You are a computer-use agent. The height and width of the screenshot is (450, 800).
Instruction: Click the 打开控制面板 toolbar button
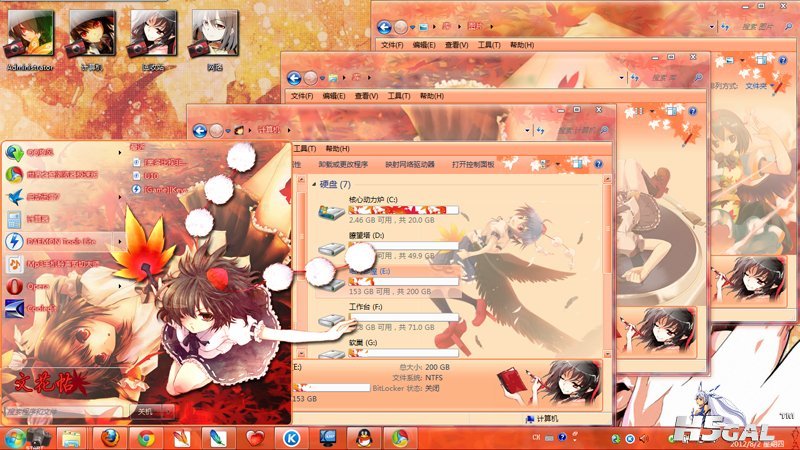click(x=473, y=164)
